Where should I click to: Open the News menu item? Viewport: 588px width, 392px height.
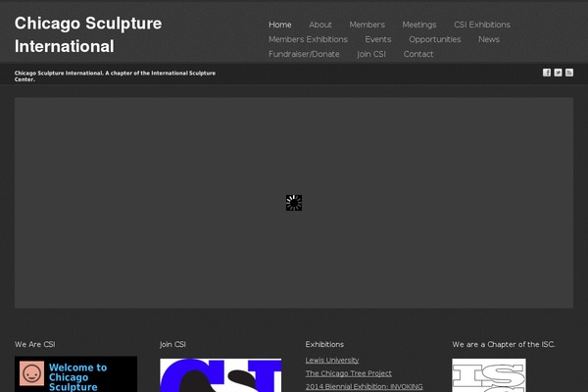(x=489, y=39)
